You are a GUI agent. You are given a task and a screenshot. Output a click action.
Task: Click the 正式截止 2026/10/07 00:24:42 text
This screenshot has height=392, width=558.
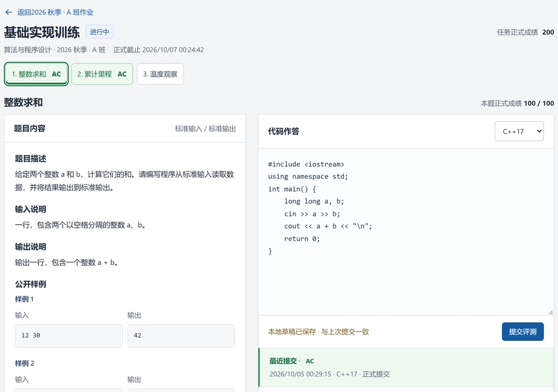click(158, 50)
